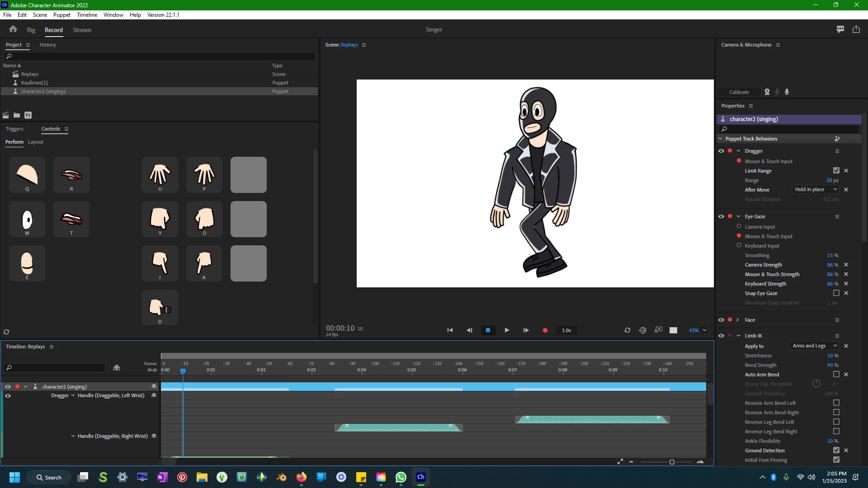This screenshot has height=488, width=868.
Task: Click the webcam face tracking icon
Action: click(767, 92)
